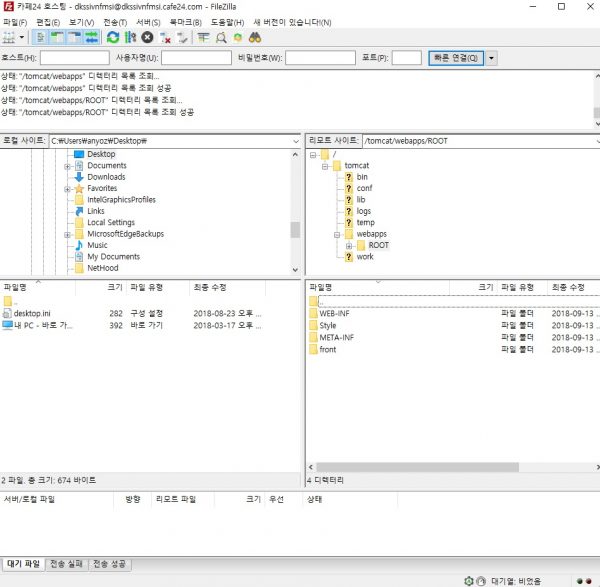Viewport: 600px width, 587px height.
Task: Open the 파일(F) menu
Action: tap(15, 22)
